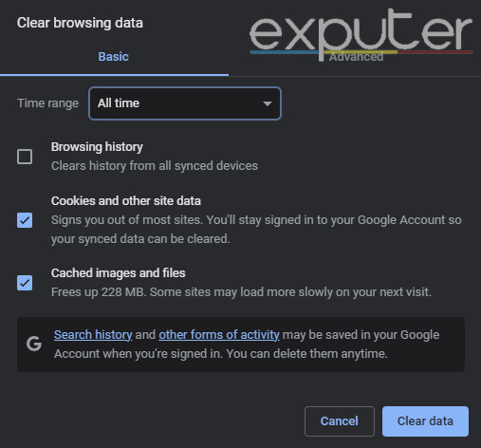Image resolution: width=481 pixels, height=448 pixels.
Task: Uncheck Cookies and other site data
Action: [25, 220]
